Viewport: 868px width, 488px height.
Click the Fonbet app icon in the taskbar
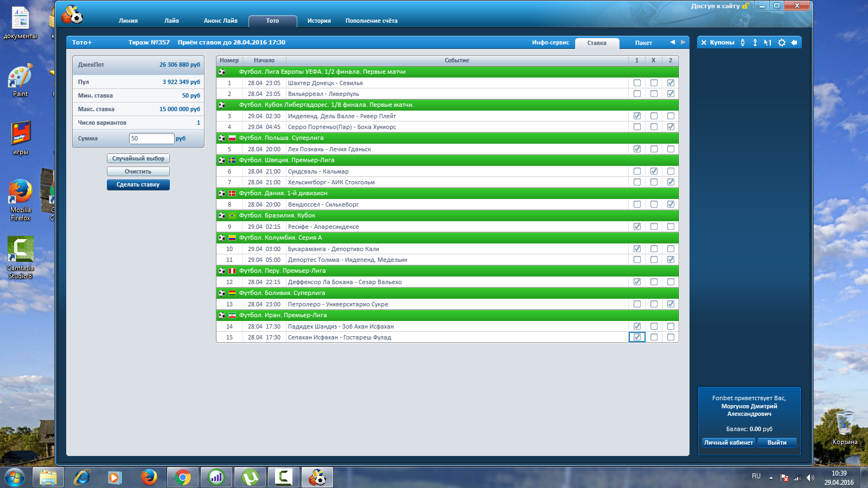[317, 477]
